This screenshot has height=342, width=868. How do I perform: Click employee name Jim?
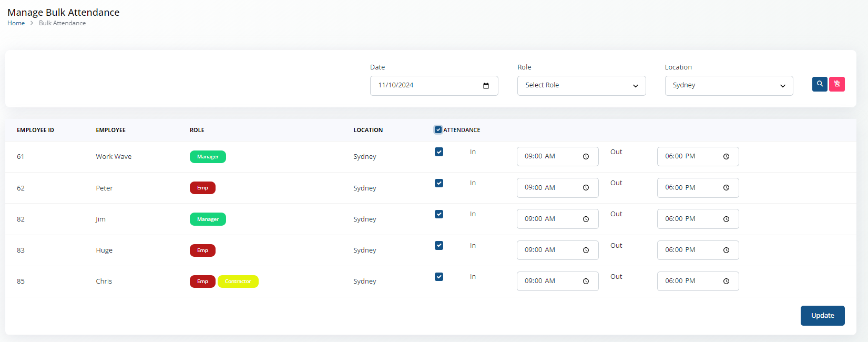(100, 219)
